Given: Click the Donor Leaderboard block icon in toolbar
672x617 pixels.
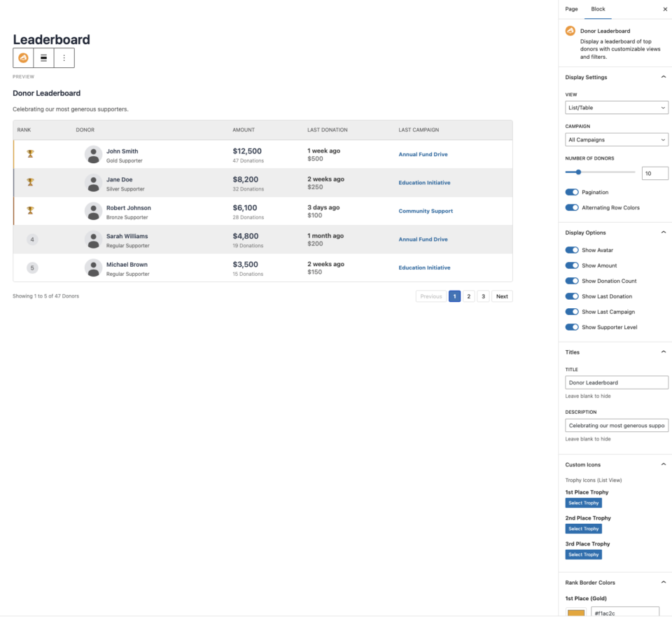Looking at the screenshot, I should pyautogui.click(x=23, y=58).
